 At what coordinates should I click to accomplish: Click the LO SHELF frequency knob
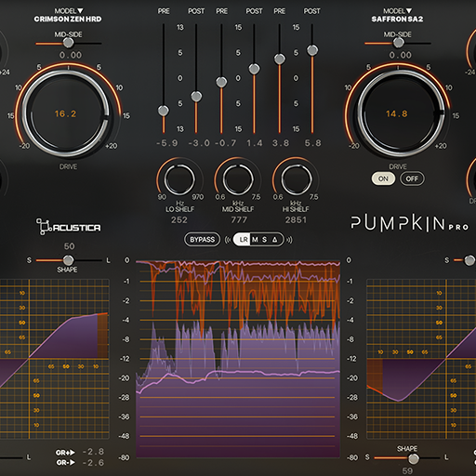(x=179, y=179)
